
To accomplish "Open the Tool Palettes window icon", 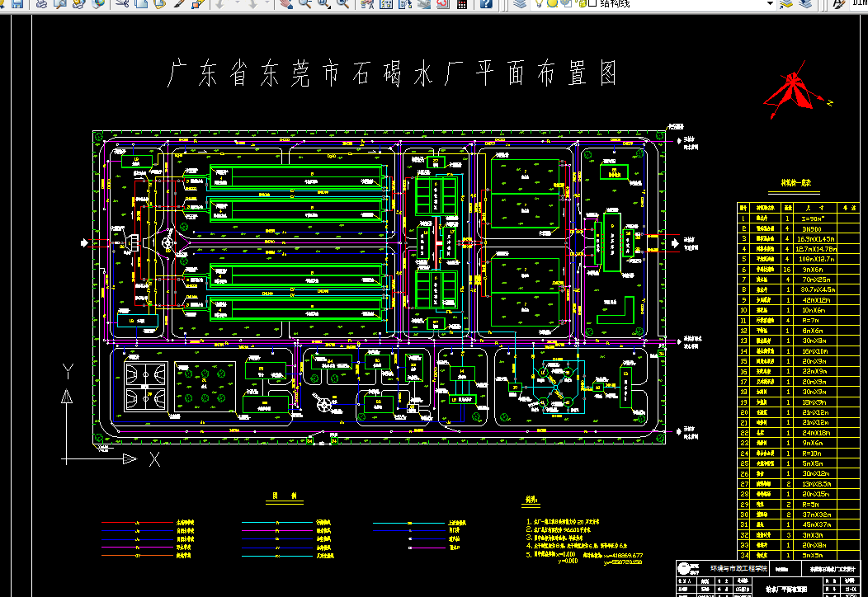I will 405,3.
